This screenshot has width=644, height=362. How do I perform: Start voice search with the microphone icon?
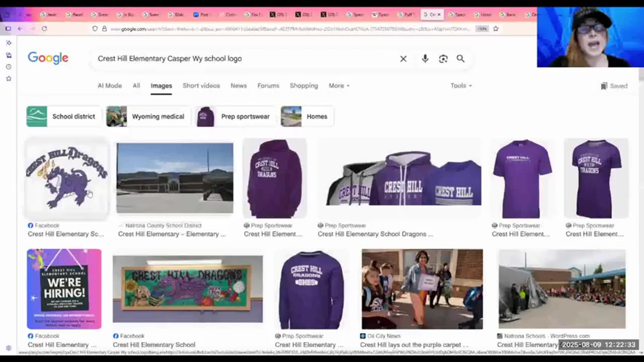coord(425,59)
